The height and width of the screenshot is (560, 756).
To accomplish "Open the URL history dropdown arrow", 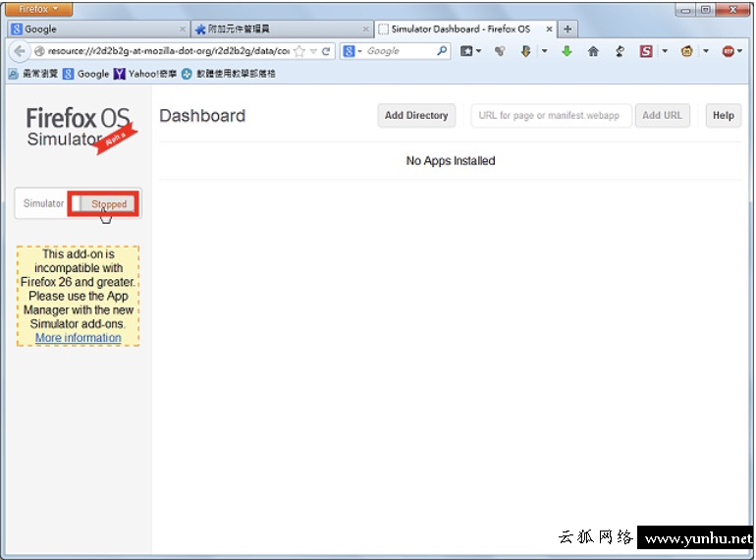I will [313, 51].
